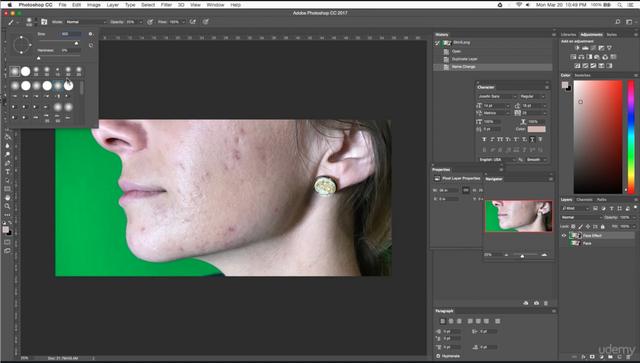Select the Type tool in toolbar
The height and width of the screenshot is (363, 640).
[x=7, y=172]
